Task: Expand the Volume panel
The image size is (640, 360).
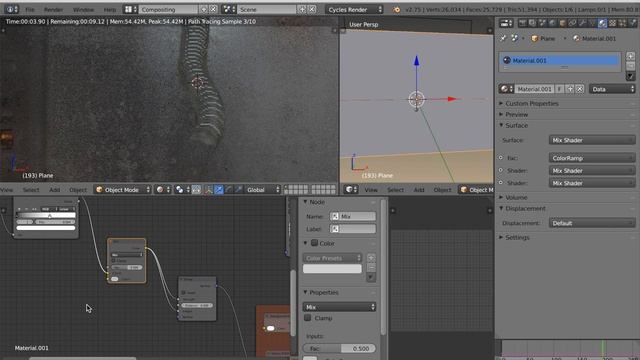Action: (x=516, y=198)
